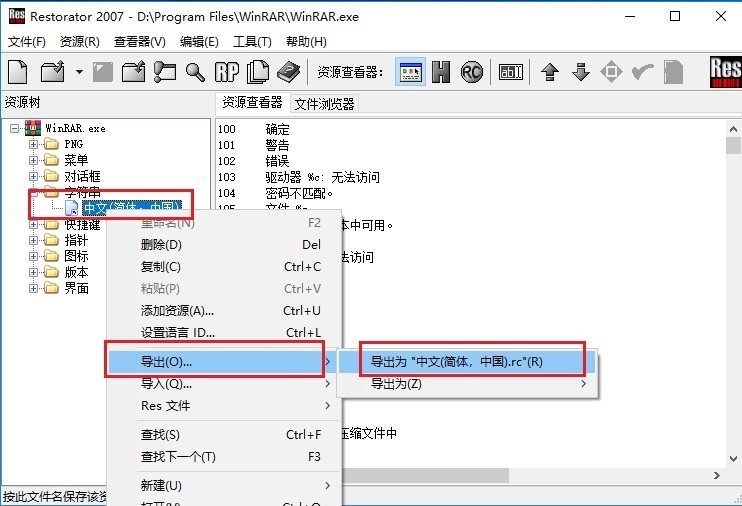Viewport: 742px width, 506px height.
Task: Select the 对话框 folder in resource tree
Action: 82,176
